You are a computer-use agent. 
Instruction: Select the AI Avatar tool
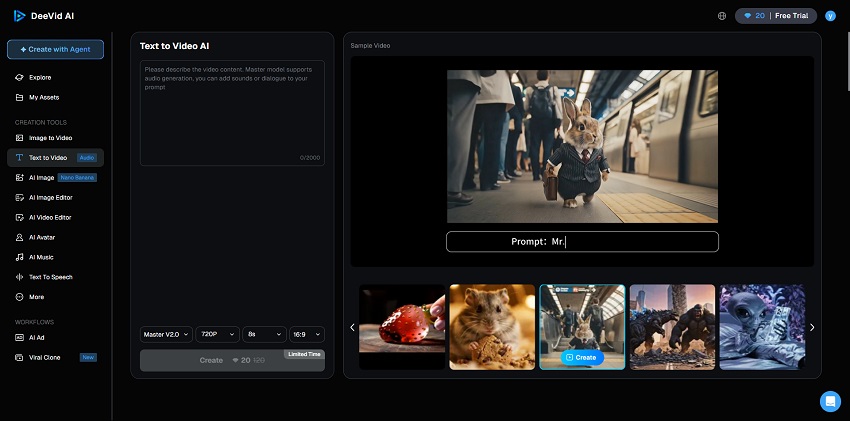pos(55,237)
